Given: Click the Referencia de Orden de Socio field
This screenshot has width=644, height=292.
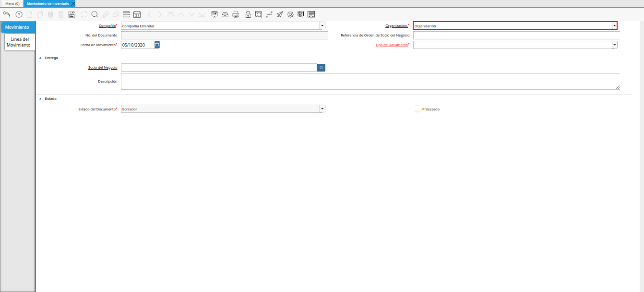Looking at the screenshot, I should pyautogui.click(x=516, y=35).
